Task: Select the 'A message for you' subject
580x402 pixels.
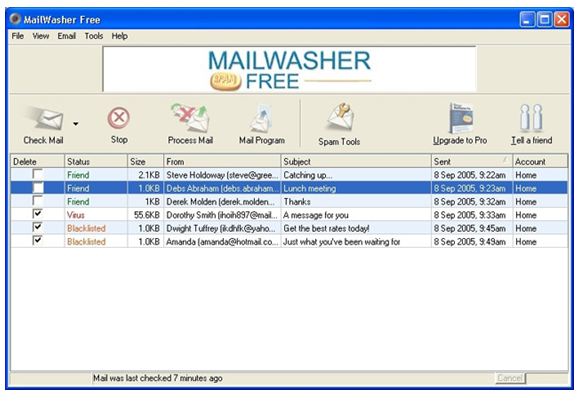Action: pyautogui.click(x=316, y=215)
